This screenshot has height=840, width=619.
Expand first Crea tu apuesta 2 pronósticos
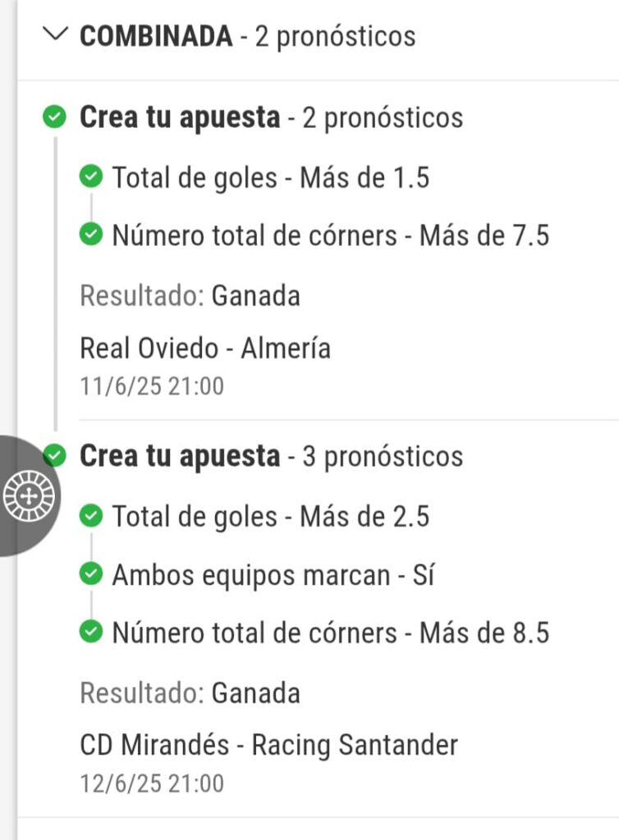pyautogui.click(x=271, y=117)
